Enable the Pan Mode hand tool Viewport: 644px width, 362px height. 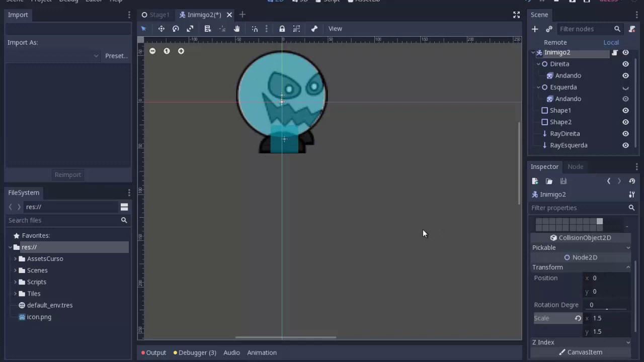(x=236, y=29)
